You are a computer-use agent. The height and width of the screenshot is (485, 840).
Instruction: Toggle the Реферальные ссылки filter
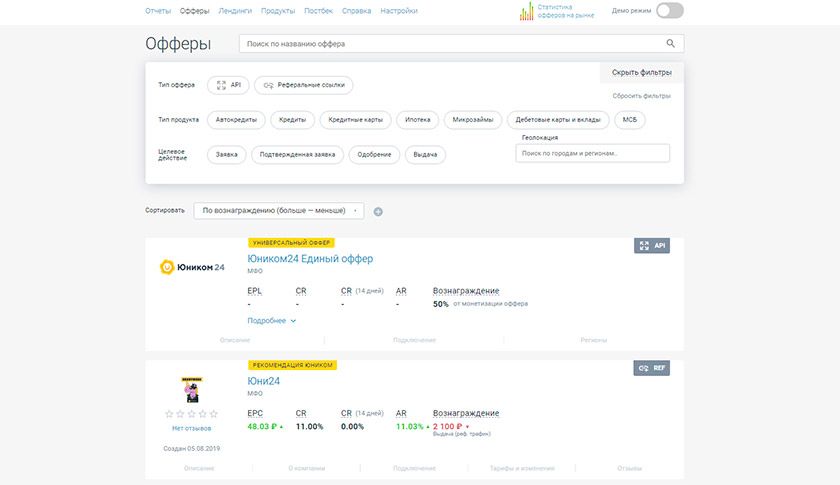[x=304, y=85]
